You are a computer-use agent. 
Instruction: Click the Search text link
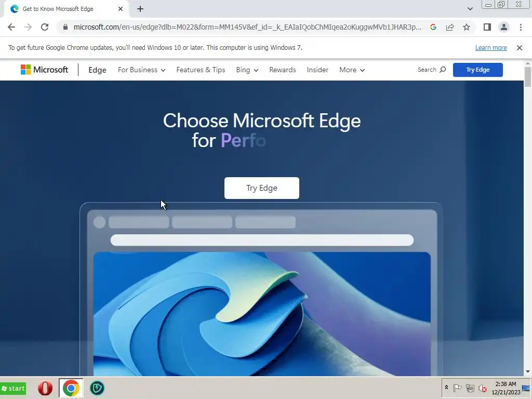click(x=427, y=70)
